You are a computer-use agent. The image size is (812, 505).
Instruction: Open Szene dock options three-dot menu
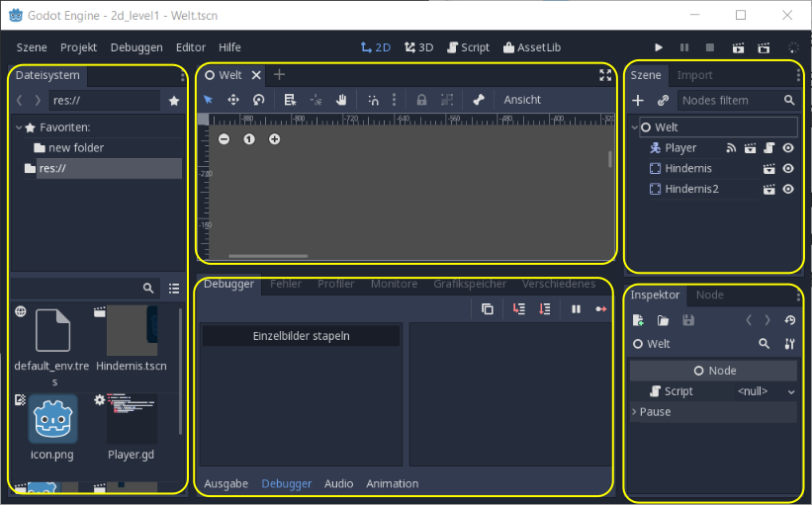798,76
